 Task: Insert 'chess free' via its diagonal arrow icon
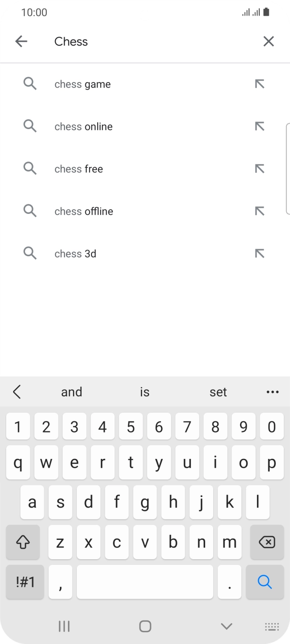click(x=259, y=169)
